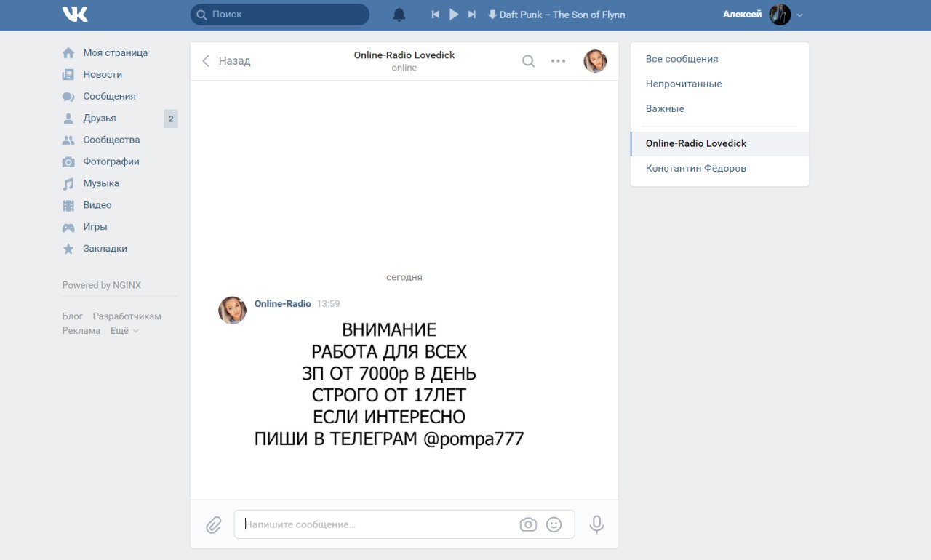Skip to previous track in header player
The width and height of the screenshot is (931, 560).
point(436,15)
